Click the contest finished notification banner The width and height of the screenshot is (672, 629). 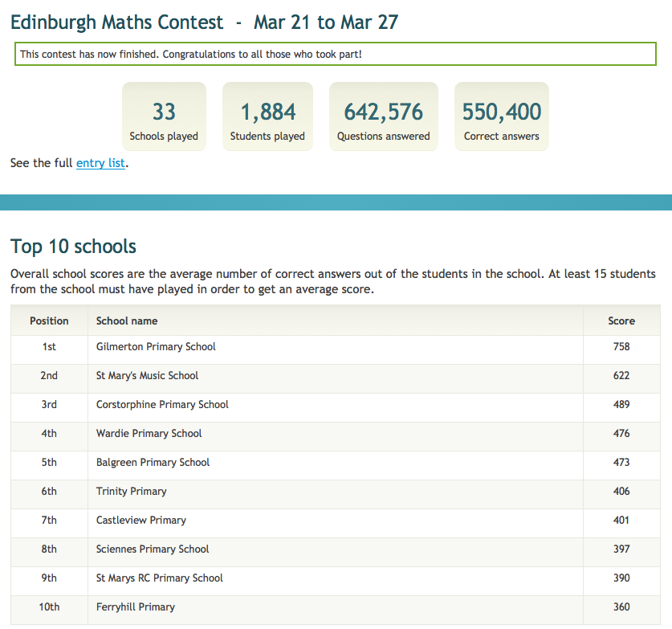click(336, 54)
